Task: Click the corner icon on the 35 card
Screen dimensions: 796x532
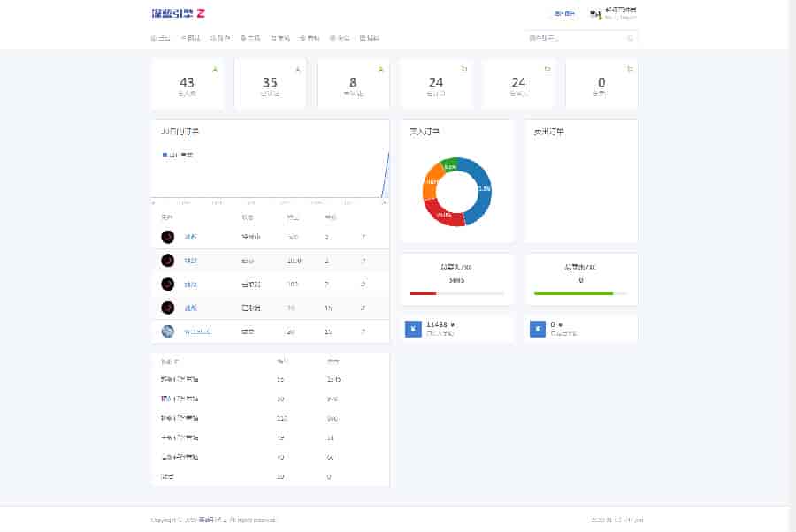Action: pyautogui.click(x=298, y=70)
